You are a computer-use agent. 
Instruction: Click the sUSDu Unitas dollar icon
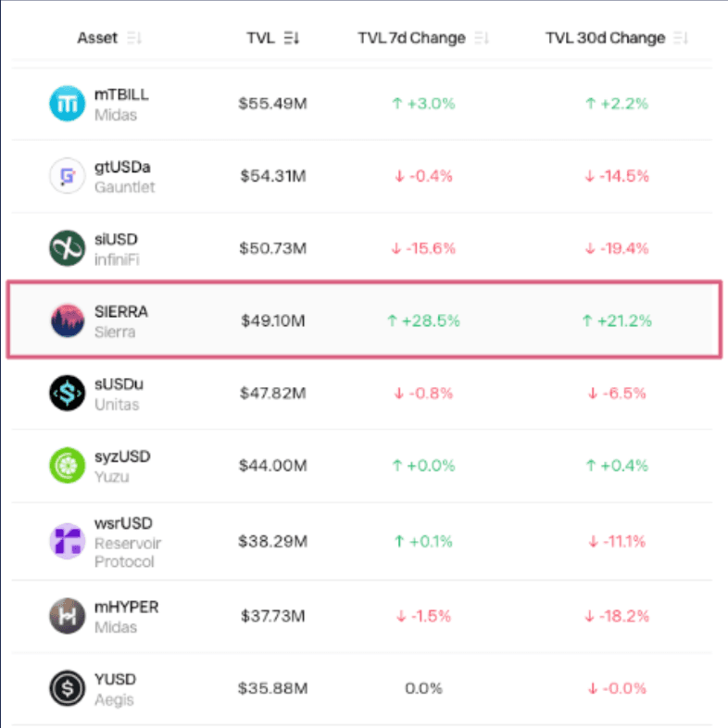[x=68, y=394]
